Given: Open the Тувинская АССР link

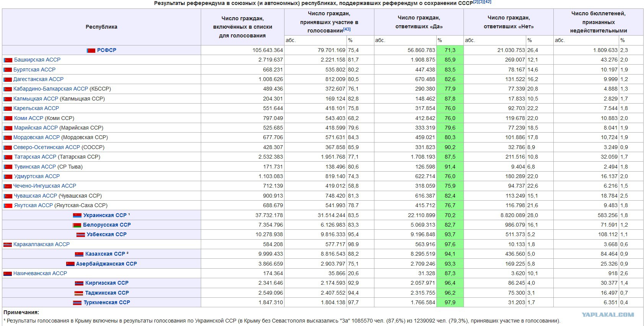Looking at the screenshot, I should (x=35, y=167).
